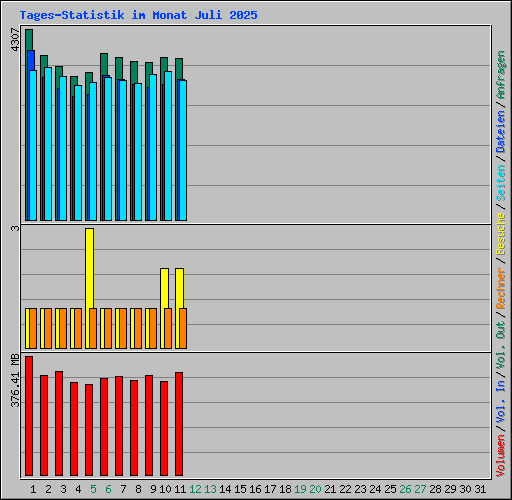Click the green Anfragen bar for day 1

[x=29, y=39]
